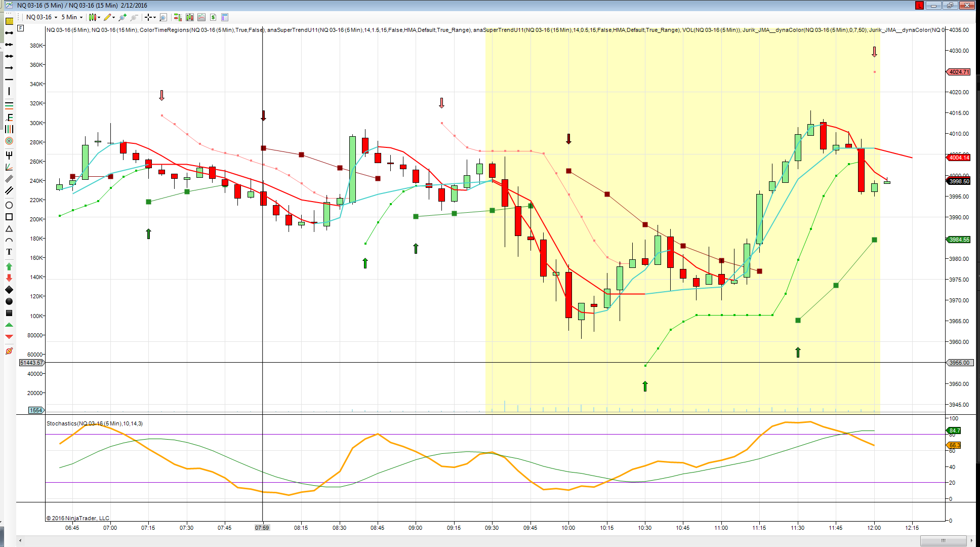This screenshot has height=547, width=980.
Task: Select the Ruler drawing tool
Action: tap(9, 21)
